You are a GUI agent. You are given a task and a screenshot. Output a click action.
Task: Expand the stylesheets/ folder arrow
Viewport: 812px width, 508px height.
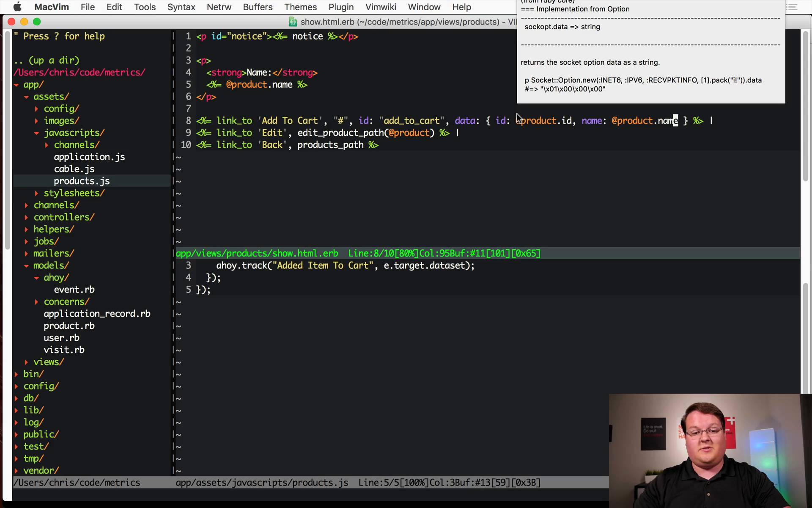click(36, 193)
